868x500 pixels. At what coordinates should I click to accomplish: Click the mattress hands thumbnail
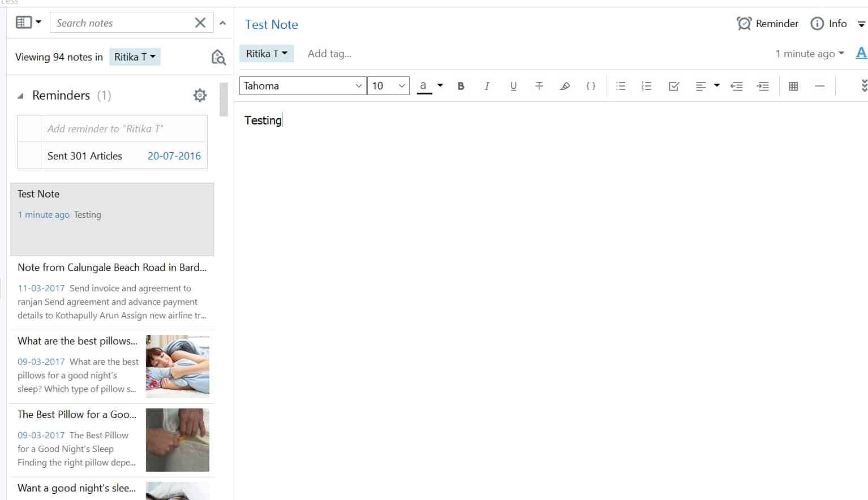(178, 440)
